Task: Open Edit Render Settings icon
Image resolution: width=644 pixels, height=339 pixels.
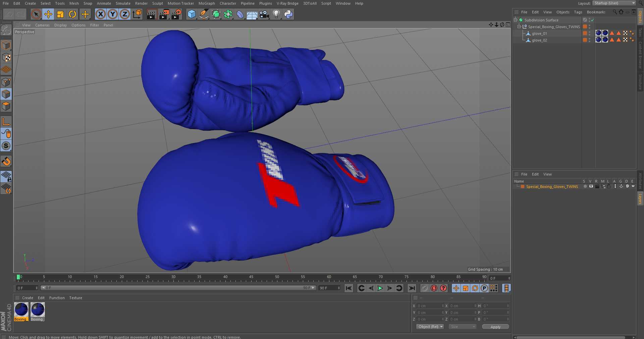Action: coord(176,14)
